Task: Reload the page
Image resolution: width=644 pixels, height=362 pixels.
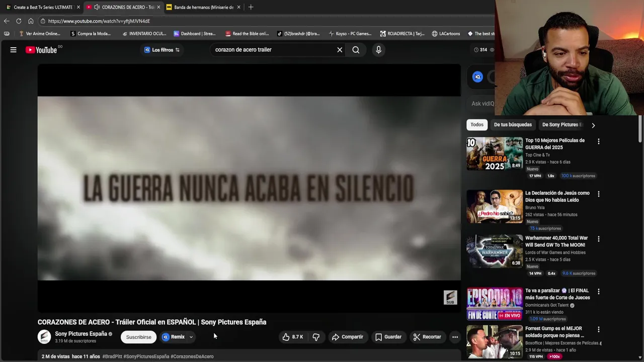Action: tap(19, 21)
